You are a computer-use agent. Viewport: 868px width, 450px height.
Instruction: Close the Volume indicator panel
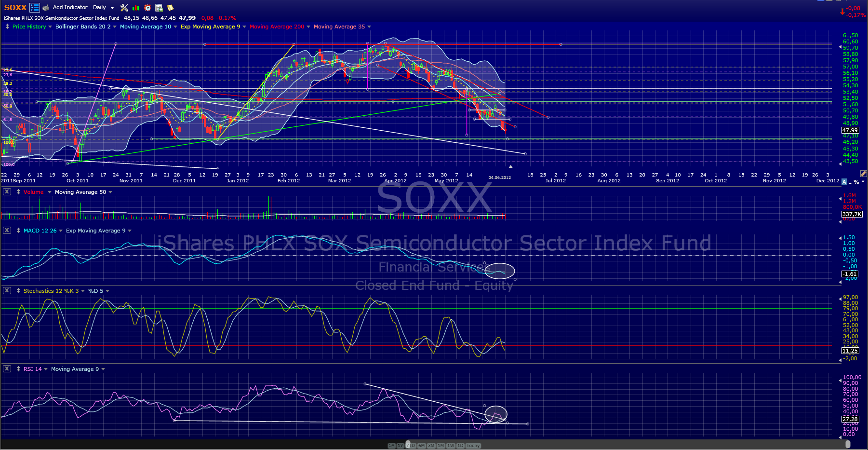coord(7,192)
